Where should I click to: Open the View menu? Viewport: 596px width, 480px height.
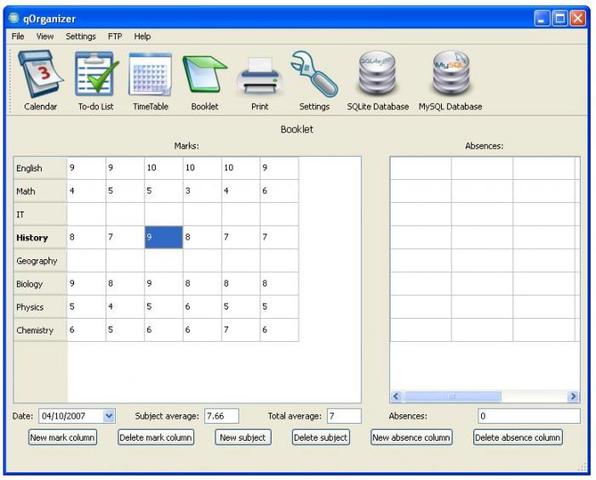(x=45, y=36)
